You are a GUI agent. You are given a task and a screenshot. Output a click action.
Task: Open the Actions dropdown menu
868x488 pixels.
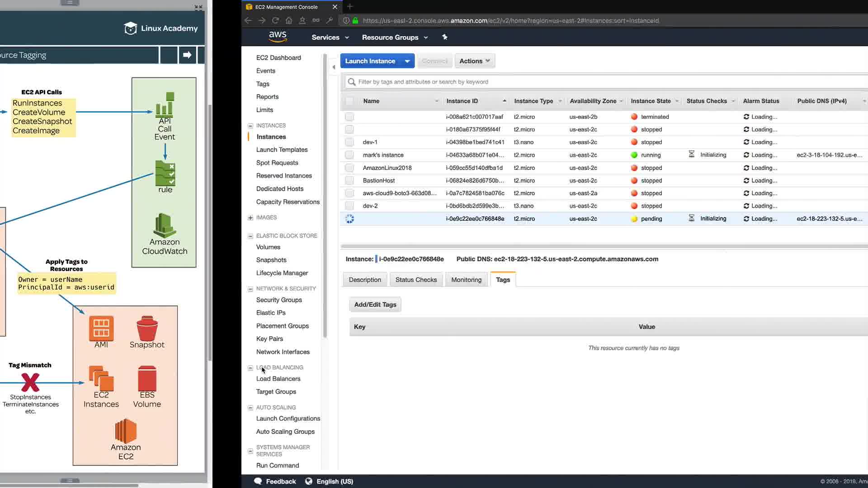point(474,61)
